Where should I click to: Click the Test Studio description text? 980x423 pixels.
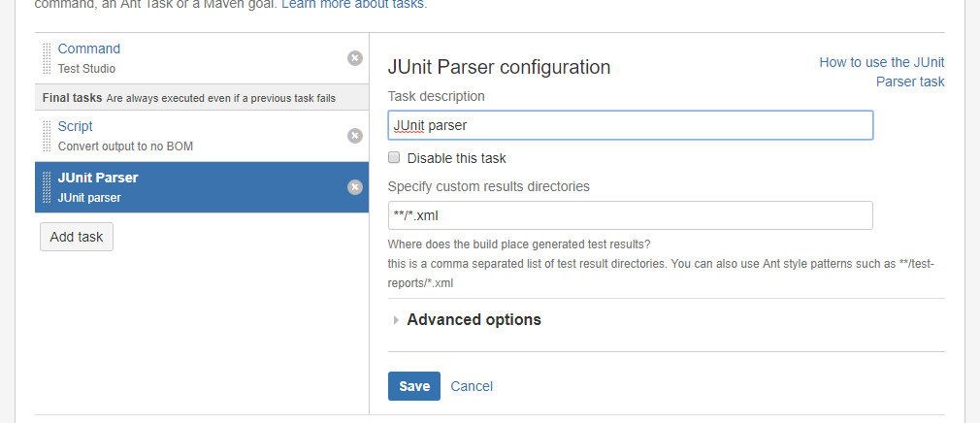(x=87, y=69)
